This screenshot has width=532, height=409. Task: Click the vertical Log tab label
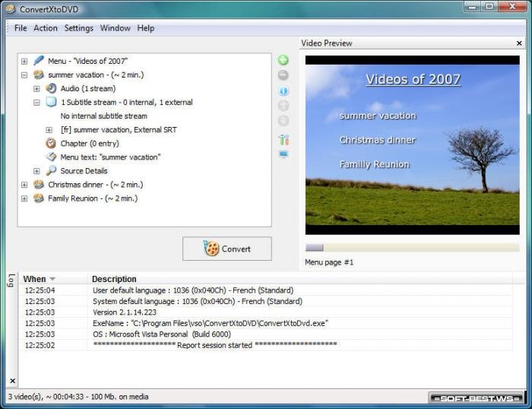click(x=11, y=281)
